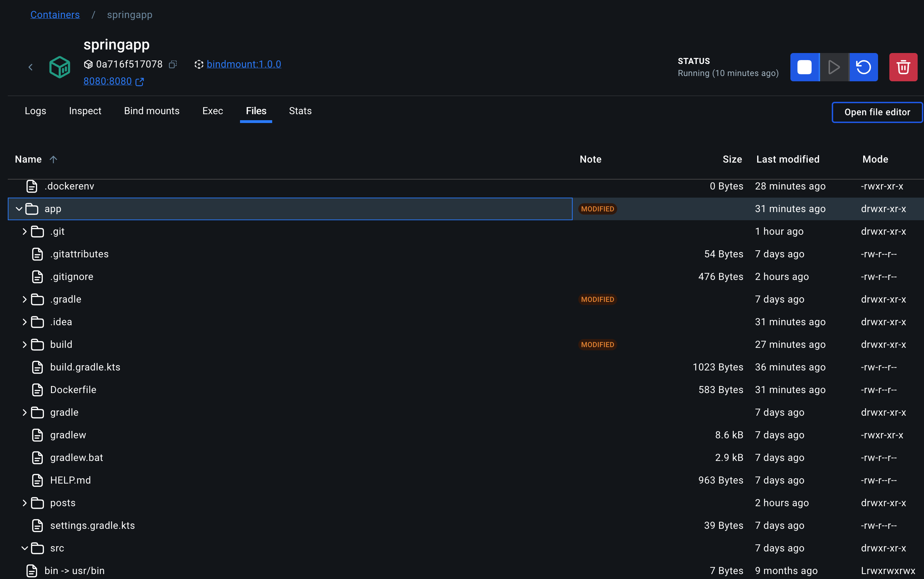Select the Dockerfile file icon
924x579 pixels.
(x=37, y=390)
